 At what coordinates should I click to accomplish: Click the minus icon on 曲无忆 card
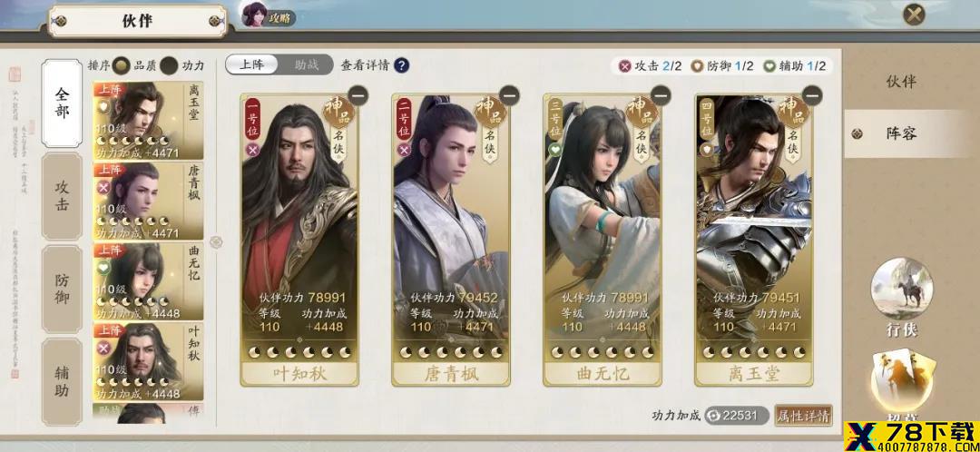[x=661, y=95]
